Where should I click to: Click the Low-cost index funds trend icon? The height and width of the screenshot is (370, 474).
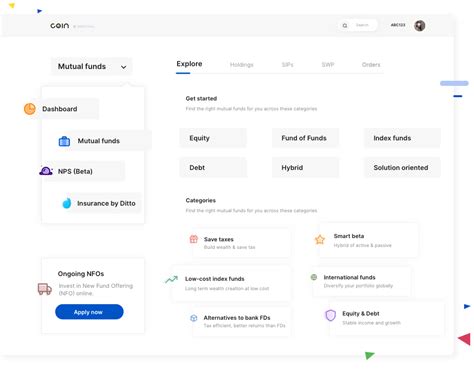(x=171, y=279)
